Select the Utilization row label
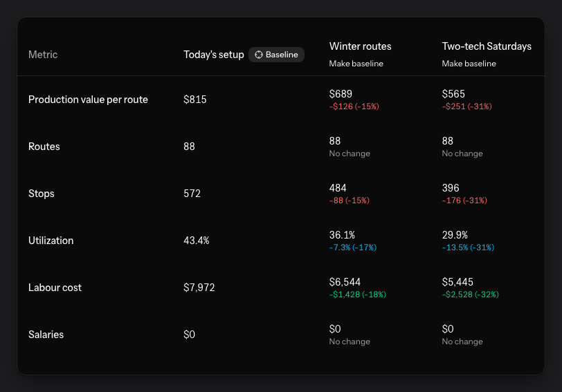562x392 pixels. pyautogui.click(x=51, y=241)
